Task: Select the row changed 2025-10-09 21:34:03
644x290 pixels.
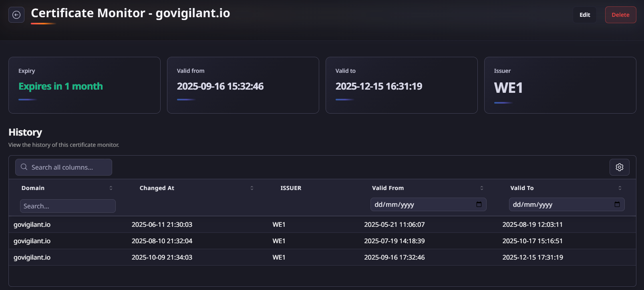Action: [x=162, y=257]
